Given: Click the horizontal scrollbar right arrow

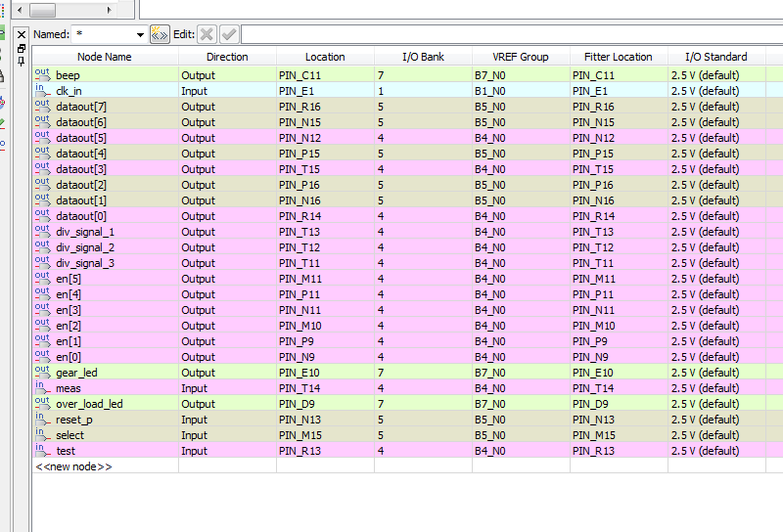Looking at the screenshot, I should pyautogui.click(x=110, y=10).
